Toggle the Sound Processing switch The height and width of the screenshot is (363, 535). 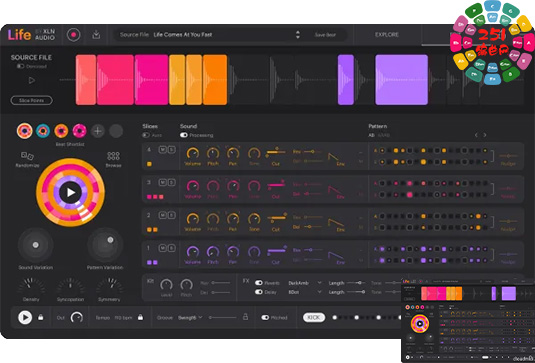pos(184,135)
